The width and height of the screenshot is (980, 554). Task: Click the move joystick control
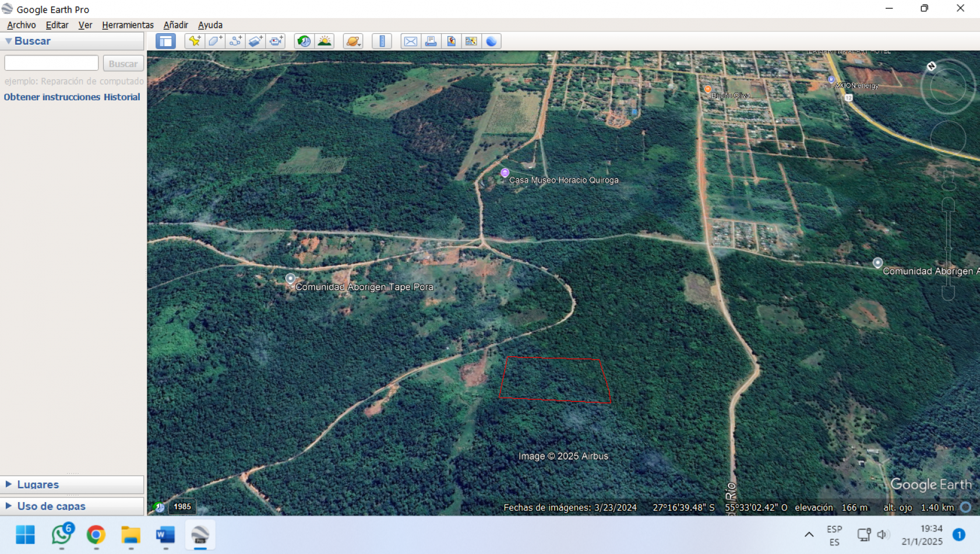[x=948, y=139]
